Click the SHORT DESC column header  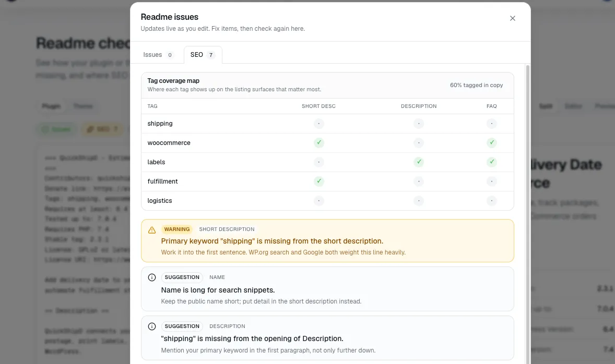318,106
